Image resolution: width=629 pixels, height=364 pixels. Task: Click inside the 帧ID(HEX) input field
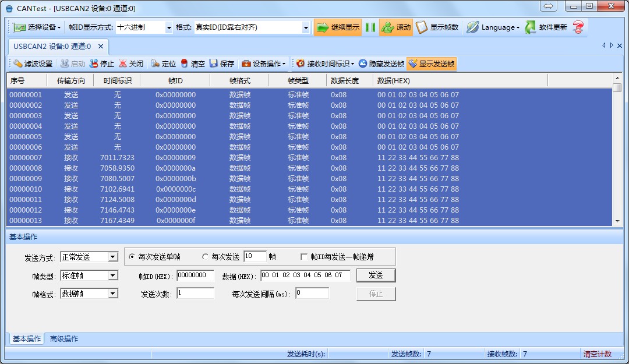(x=195, y=275)
